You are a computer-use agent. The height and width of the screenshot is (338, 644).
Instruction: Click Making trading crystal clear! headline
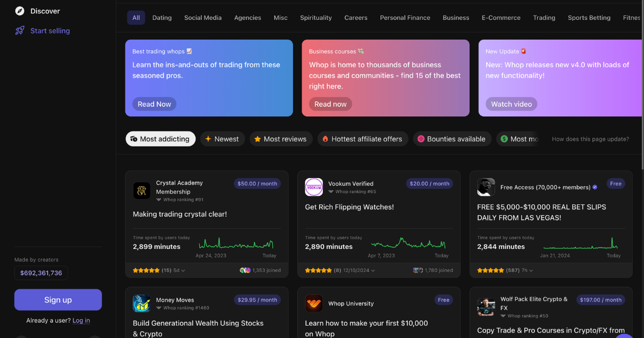(180, 214)
